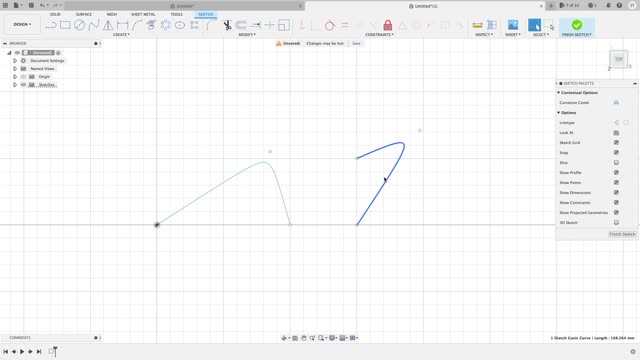
Task: Apply the Tangent constraint icon
Action: tap(329, 25)
